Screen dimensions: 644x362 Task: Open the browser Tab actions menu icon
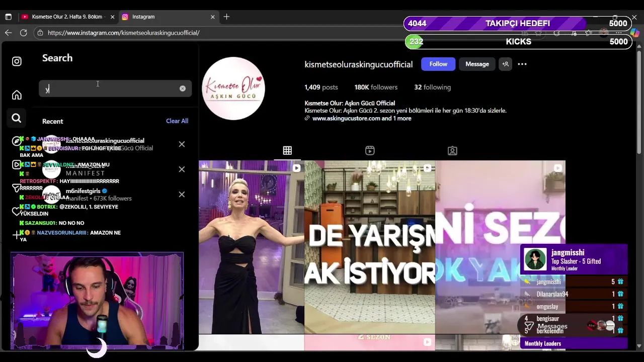[8, 17]
